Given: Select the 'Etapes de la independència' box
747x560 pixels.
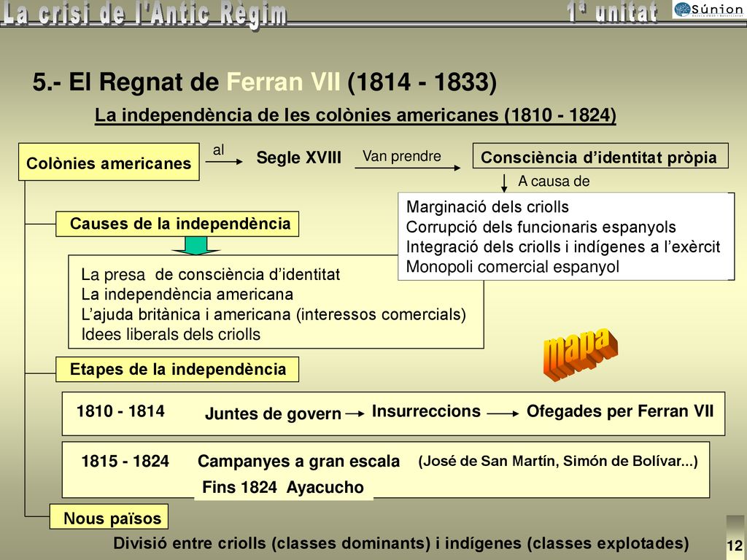Looking at the screenshot, I should pyautogui.click(x=177, y=369).
